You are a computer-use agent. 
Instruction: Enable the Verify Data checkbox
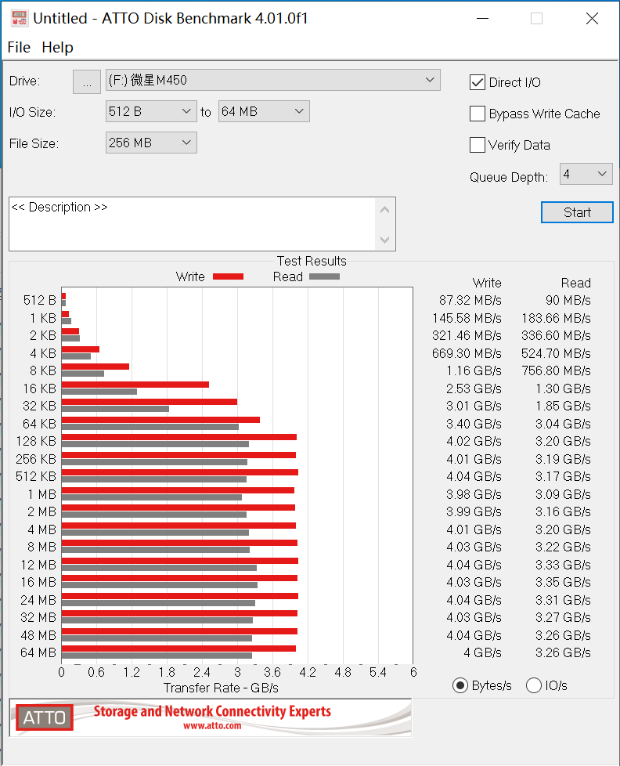pyautogui.click(x=477, y=145)
